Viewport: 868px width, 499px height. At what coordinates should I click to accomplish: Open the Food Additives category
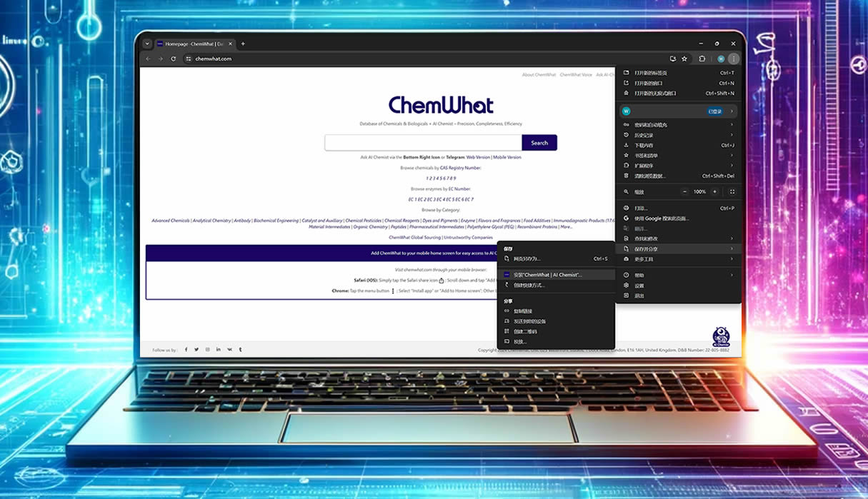pos(537,221)
